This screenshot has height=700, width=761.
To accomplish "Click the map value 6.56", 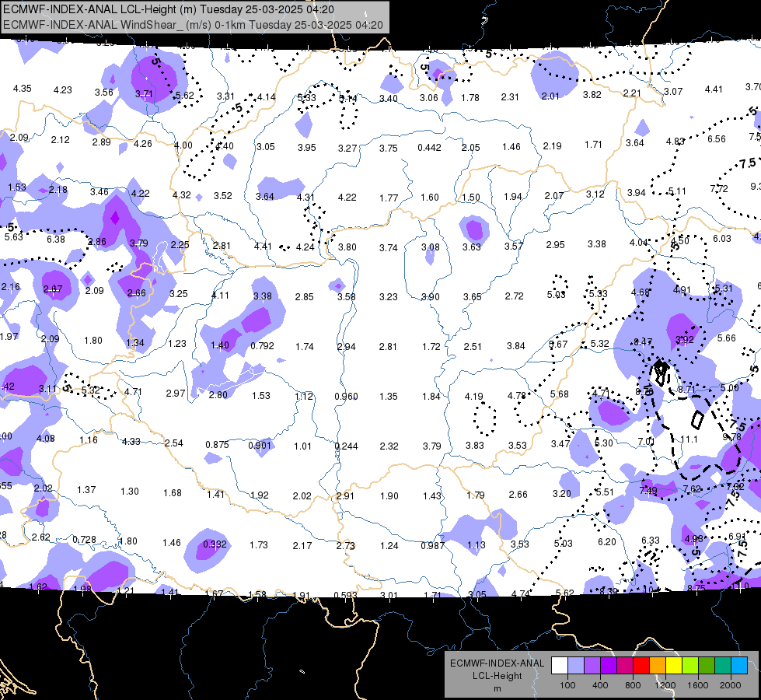I will point(717,139).
